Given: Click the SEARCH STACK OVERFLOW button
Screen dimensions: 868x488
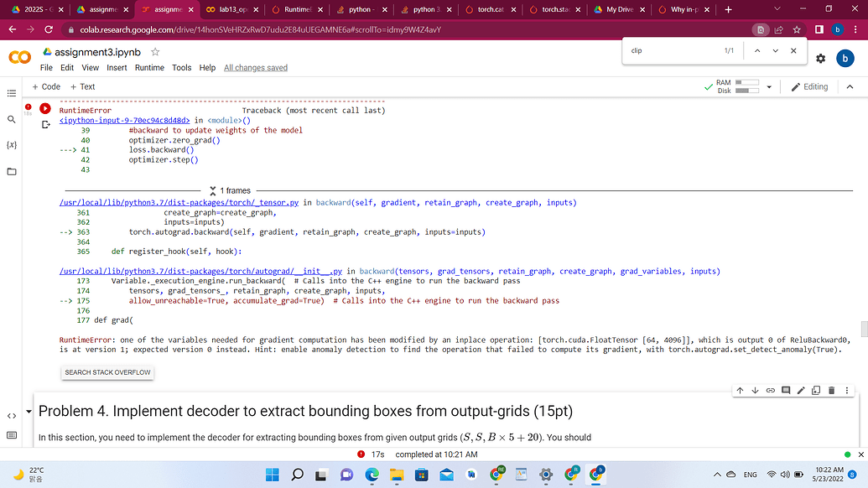Looking at the screenshot, I should pos(107,371).
